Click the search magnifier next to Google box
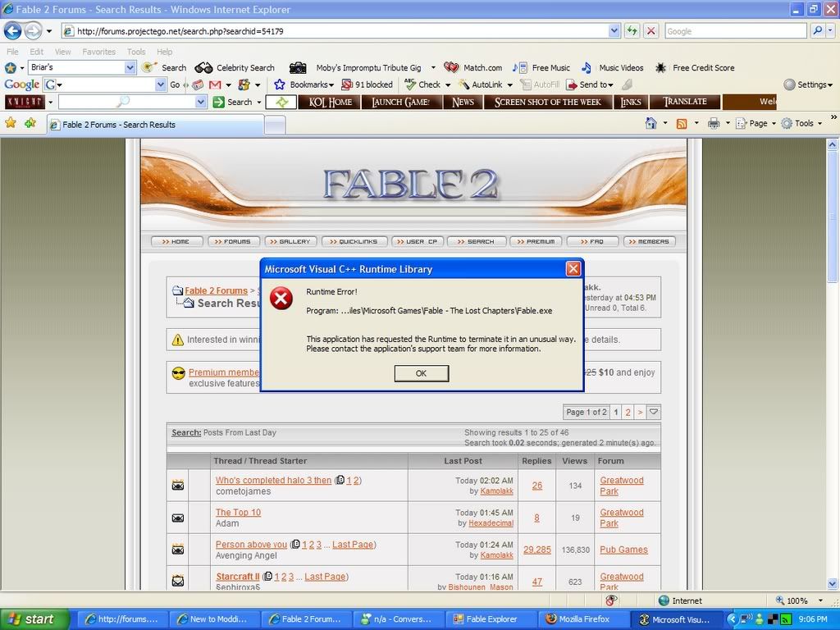Viewport: 840px width, 630px height. click(818, 31)
